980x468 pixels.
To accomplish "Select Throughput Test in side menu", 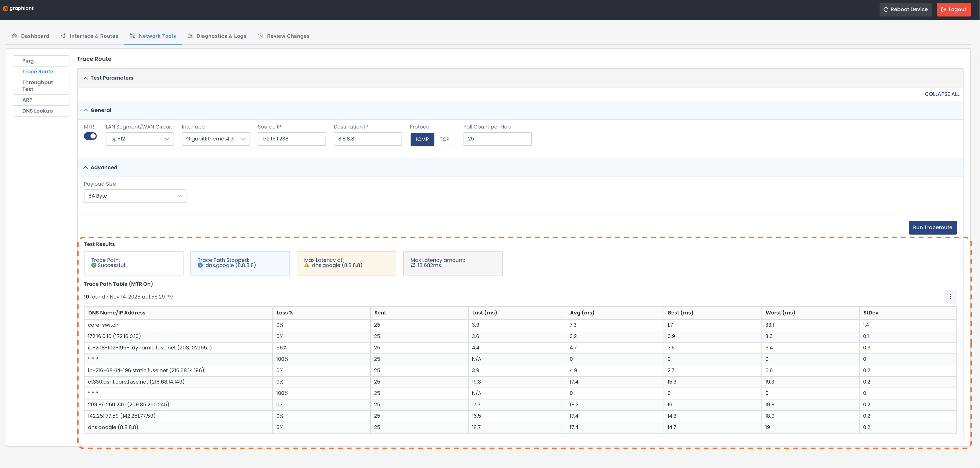I will point(41,86).
